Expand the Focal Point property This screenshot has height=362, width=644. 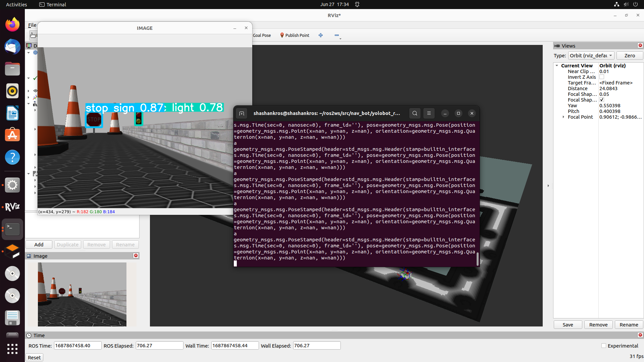click(563, 117)
